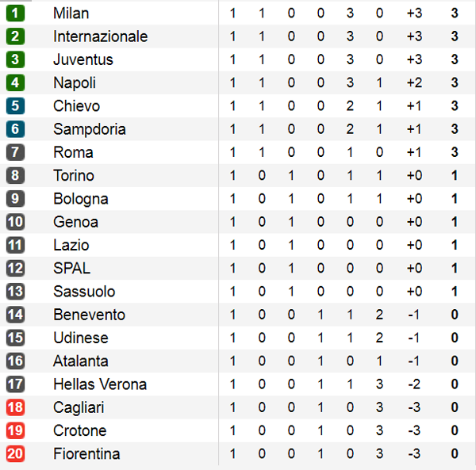Click Roma's points total

pos(455,152)
